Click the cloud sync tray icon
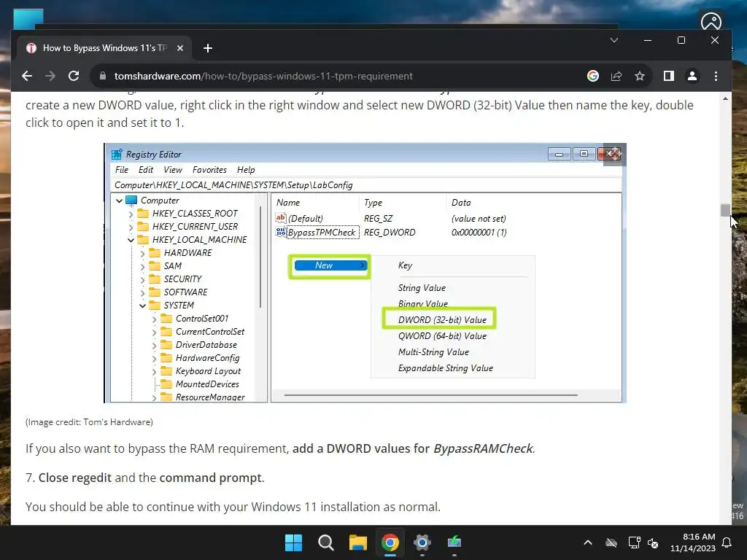The width and height of the screenshot is (747, 560). coord(611,542)
